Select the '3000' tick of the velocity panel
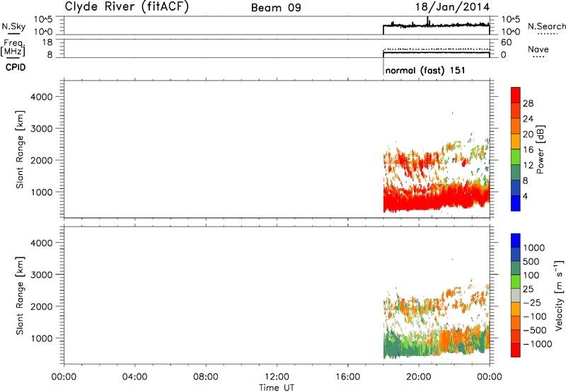Viewport: 566px width, 392px height. tap(42, 275)
